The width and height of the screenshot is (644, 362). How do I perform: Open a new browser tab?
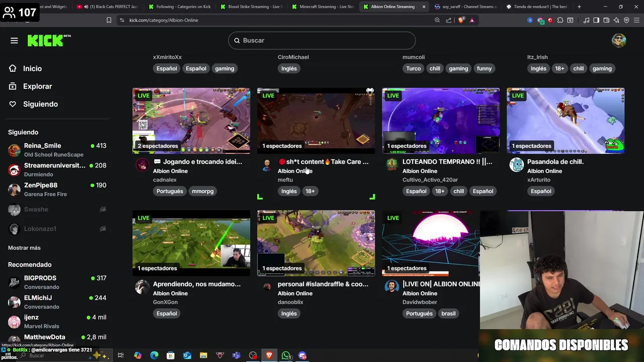point(579,7)
